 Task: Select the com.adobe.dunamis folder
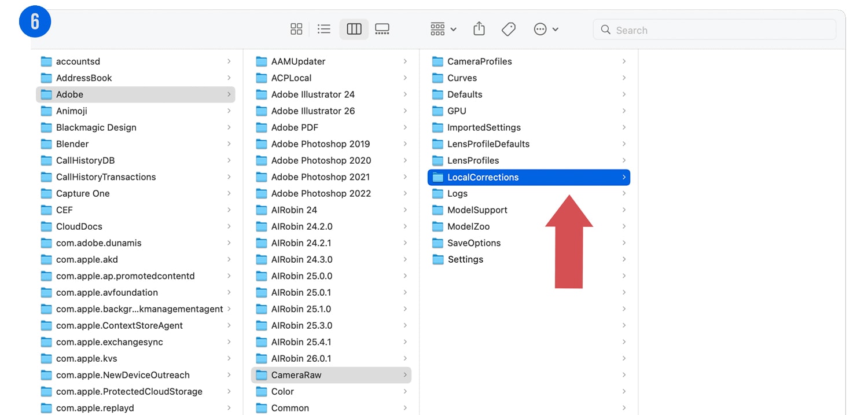pyautogui.click(x=135, y=243)
